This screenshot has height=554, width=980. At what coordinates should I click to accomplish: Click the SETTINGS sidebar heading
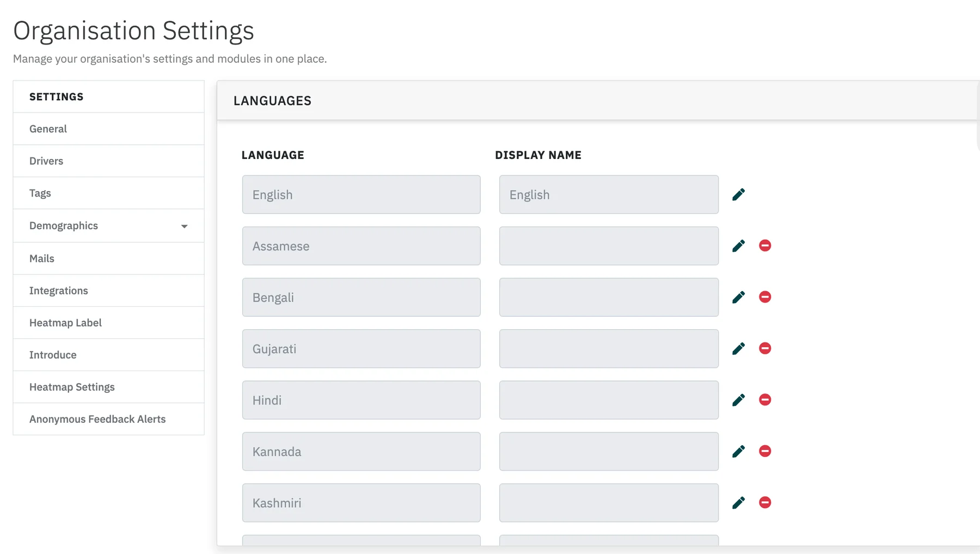click(56, 97)
